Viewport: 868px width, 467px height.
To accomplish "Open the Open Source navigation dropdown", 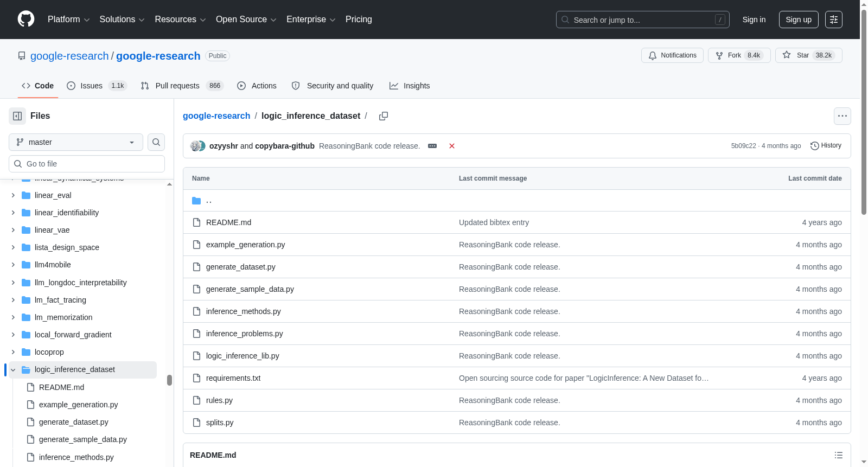I will click(x=246, y=20).
